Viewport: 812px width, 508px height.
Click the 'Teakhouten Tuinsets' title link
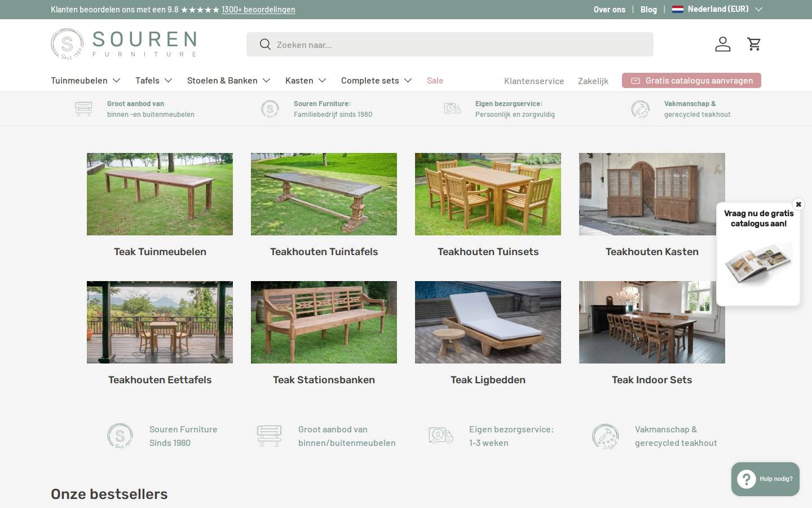(x=488, y=252)
